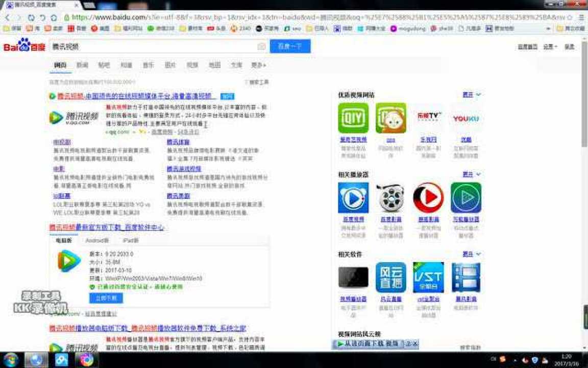588x368 pixels.
Task: Click blue download button in software card
Action: pyautogui.click(x=106, y=298)
